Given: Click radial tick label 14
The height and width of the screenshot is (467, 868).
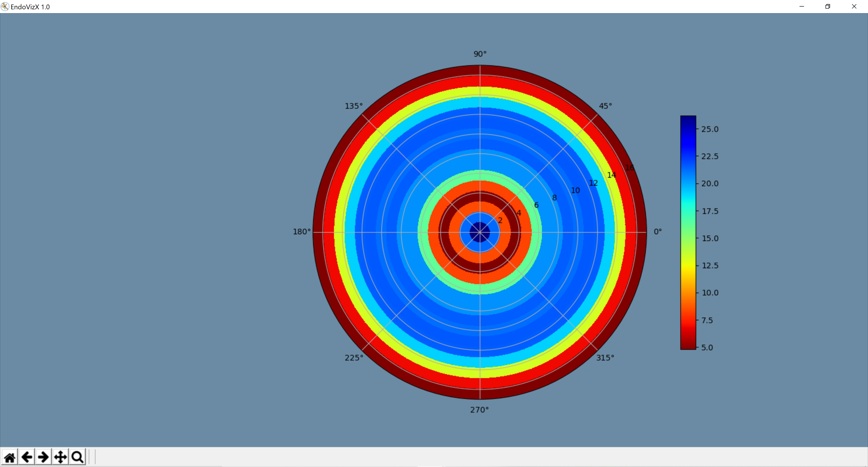Looking at the screenshot, I should click(612, 175).
